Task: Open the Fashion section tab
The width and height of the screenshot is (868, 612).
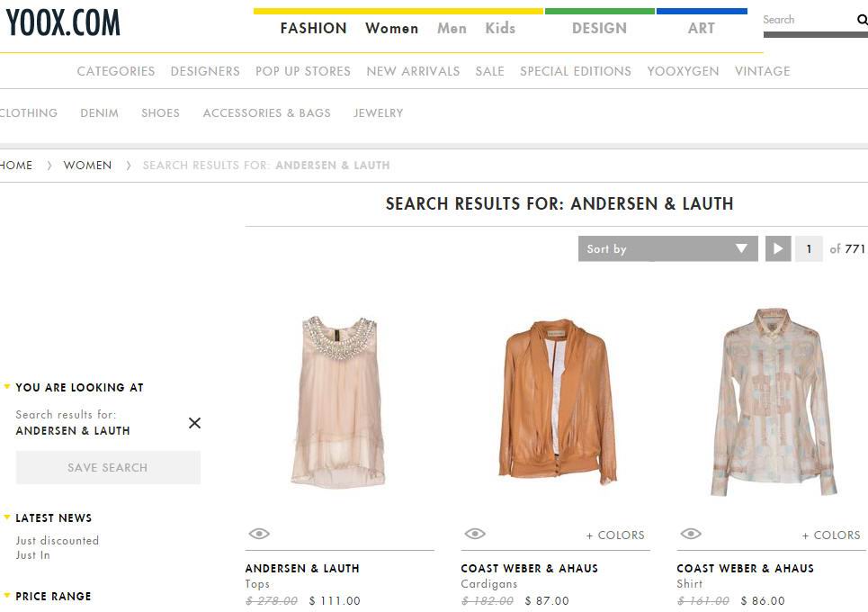Action: 313,28
